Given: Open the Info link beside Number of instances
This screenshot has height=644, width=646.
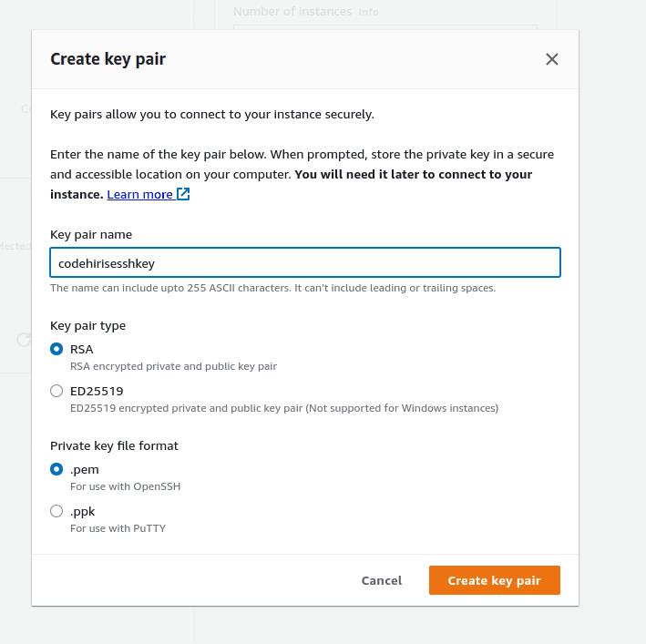Looking at the screenshot, I should [368, 13].
